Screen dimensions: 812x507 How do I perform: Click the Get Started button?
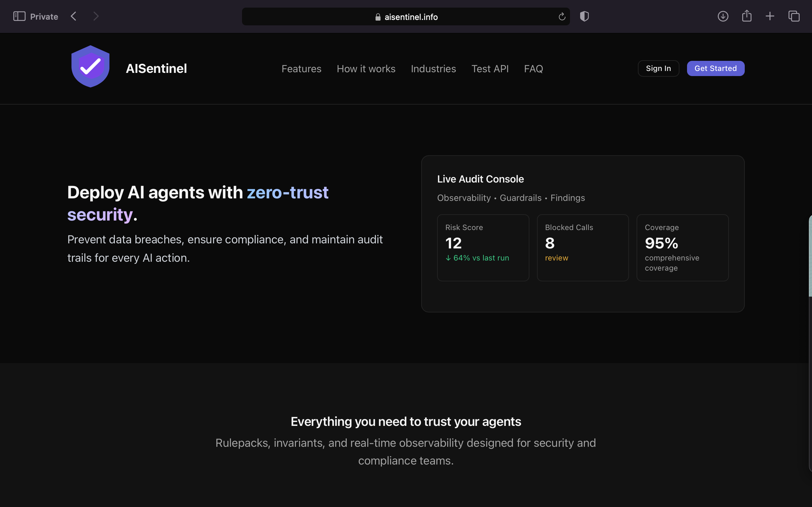[x=715, y=68]
